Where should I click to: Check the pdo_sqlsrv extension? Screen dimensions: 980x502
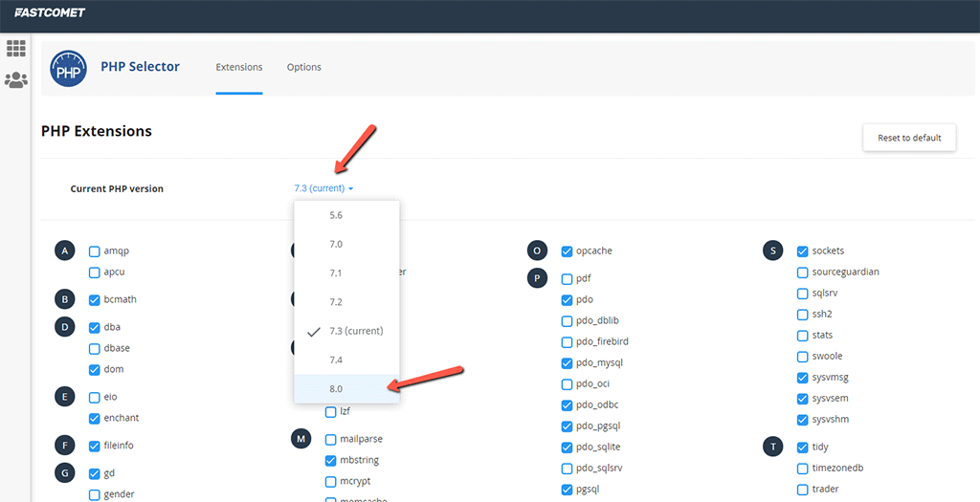click(567, 469)
